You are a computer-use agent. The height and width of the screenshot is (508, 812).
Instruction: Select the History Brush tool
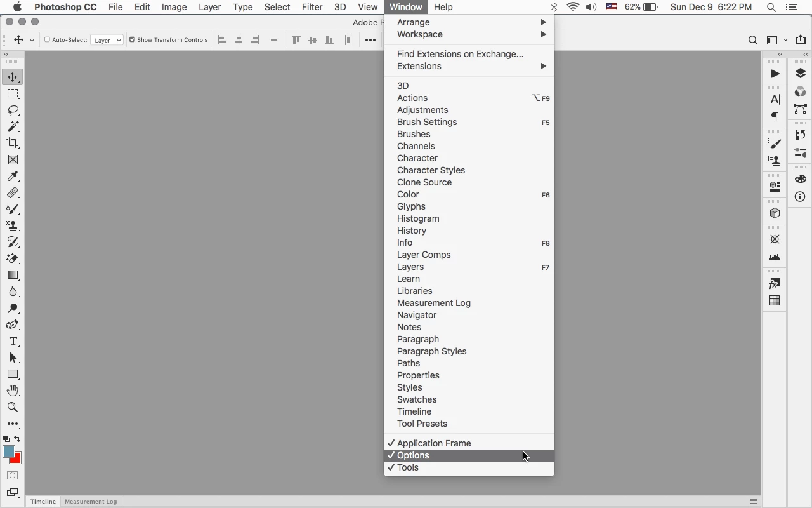pyautogui.click(x=13, y=242)
